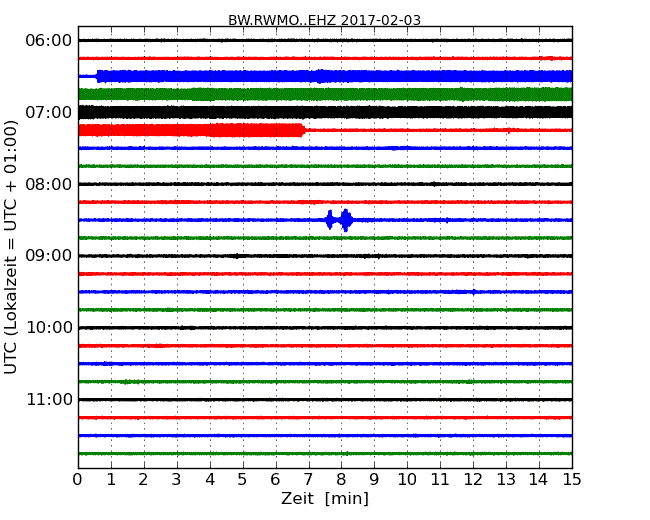650x520 pixels.
Task: Select the 07:00 y-axis label
Action: [x=49, y=112]
